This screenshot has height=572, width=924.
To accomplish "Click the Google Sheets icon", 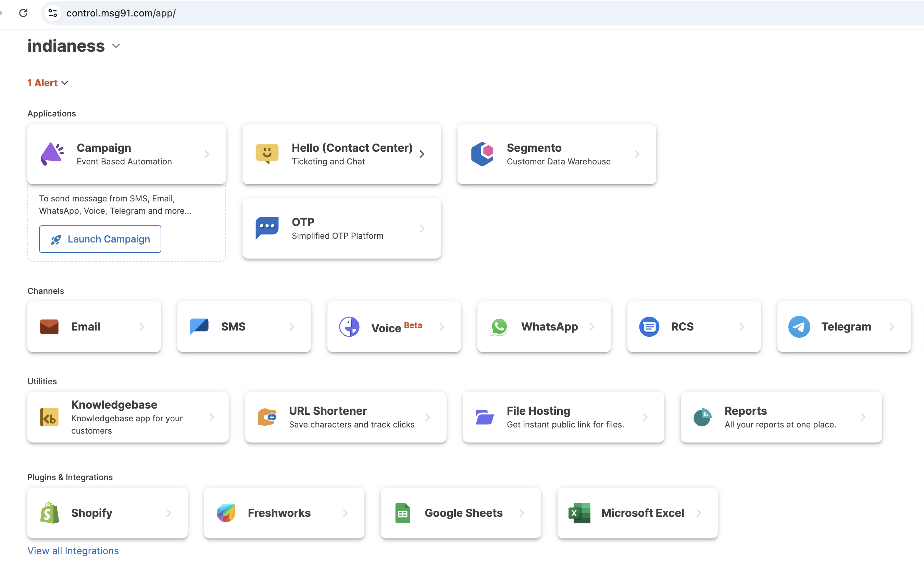I will [402, 513].
